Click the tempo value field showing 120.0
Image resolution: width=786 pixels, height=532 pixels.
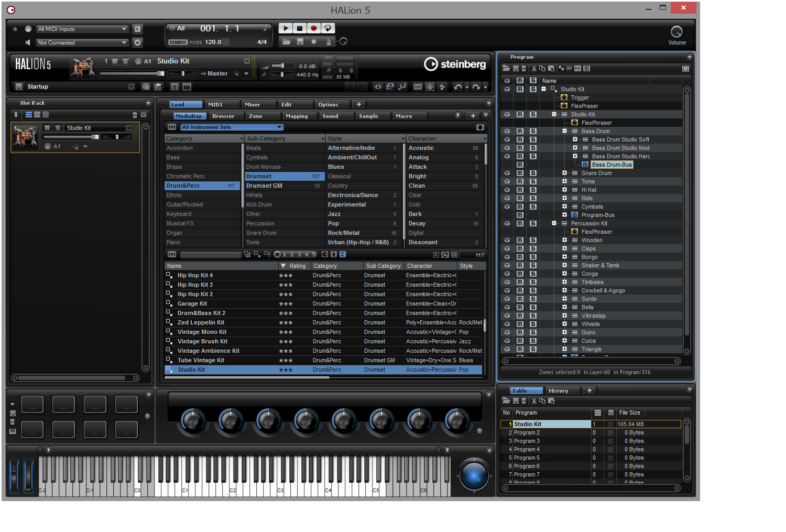(x=213, y=42)
